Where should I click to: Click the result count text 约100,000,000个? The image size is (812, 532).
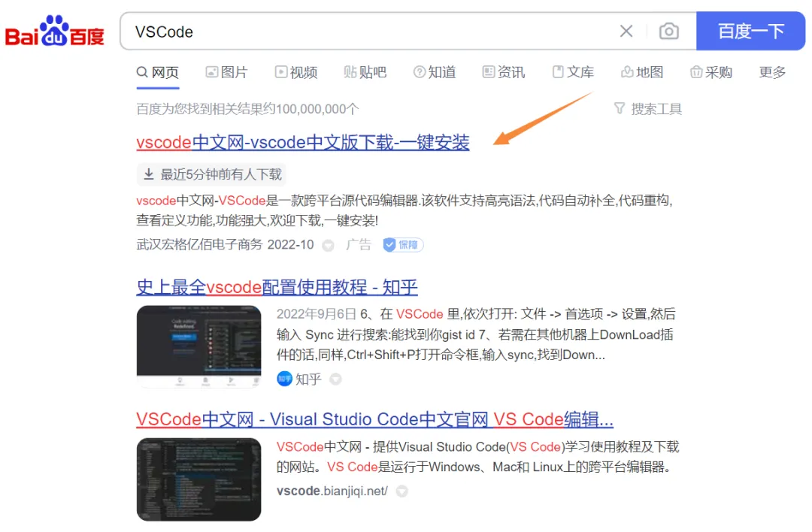[x=247, y=109]
